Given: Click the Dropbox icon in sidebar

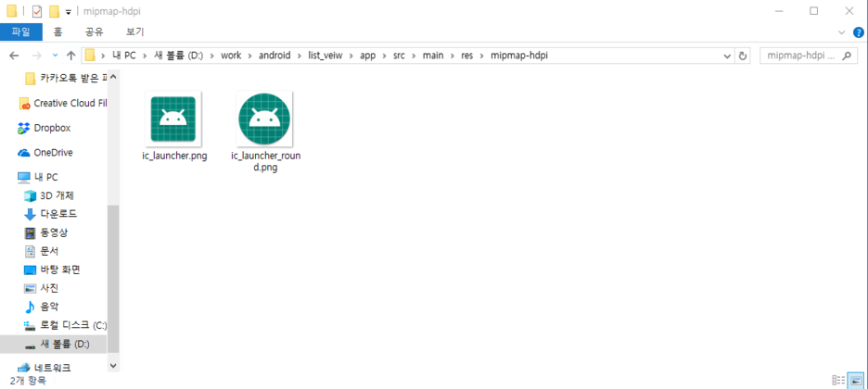Looking at the screenshot, I should (x=23, y=128).
